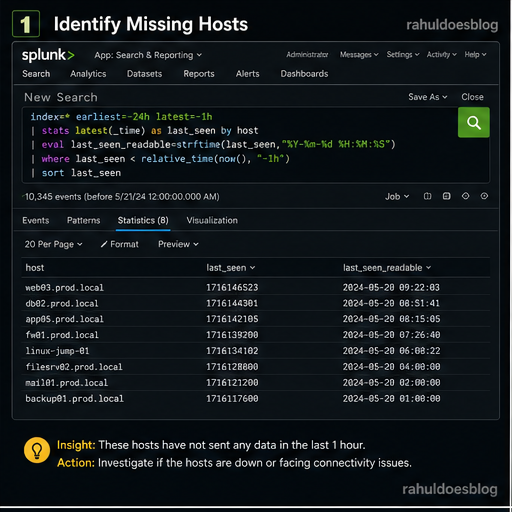Sort by the last_seen column header

231,268
